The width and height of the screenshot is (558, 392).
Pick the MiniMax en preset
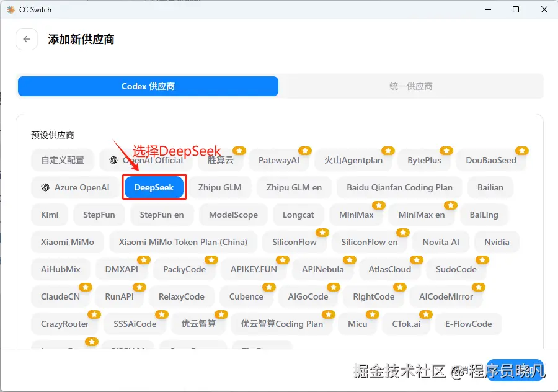[x=422, y=215]
